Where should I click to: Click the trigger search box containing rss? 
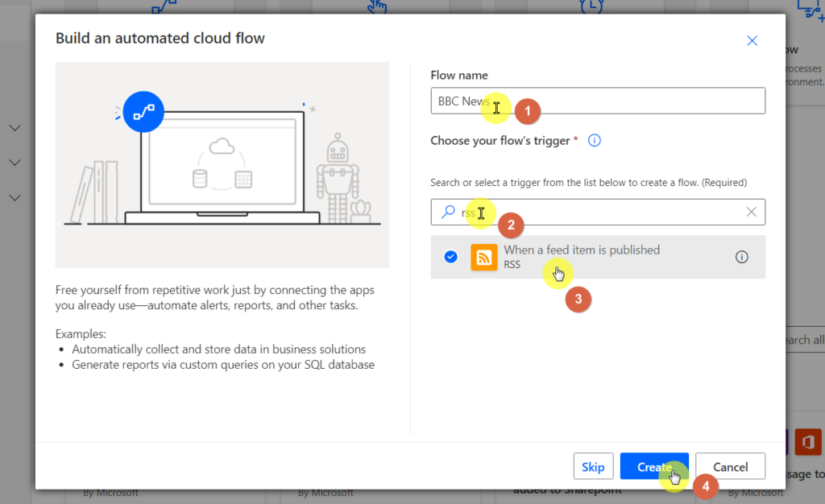(598, 212)
